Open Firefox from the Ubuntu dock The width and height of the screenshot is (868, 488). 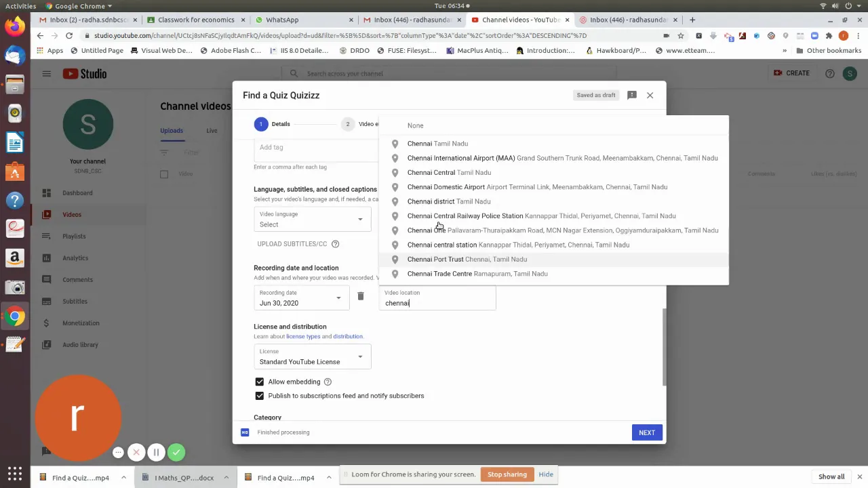tap(14, 26)
